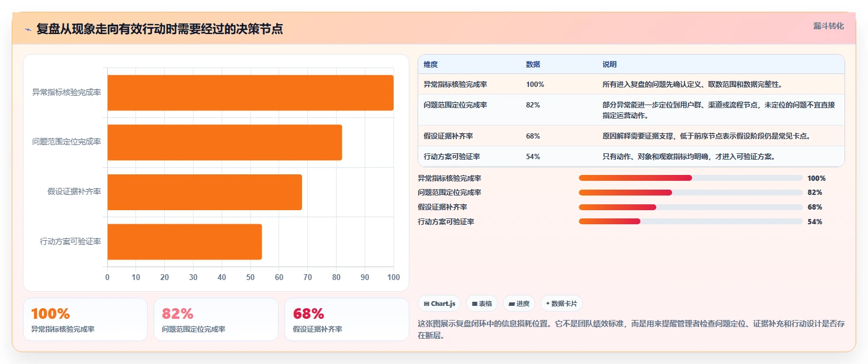The height and width of the screenshot is (364, 868).
Task: Click the table cell 异常指标核验完成率
Action: (455, 85)
